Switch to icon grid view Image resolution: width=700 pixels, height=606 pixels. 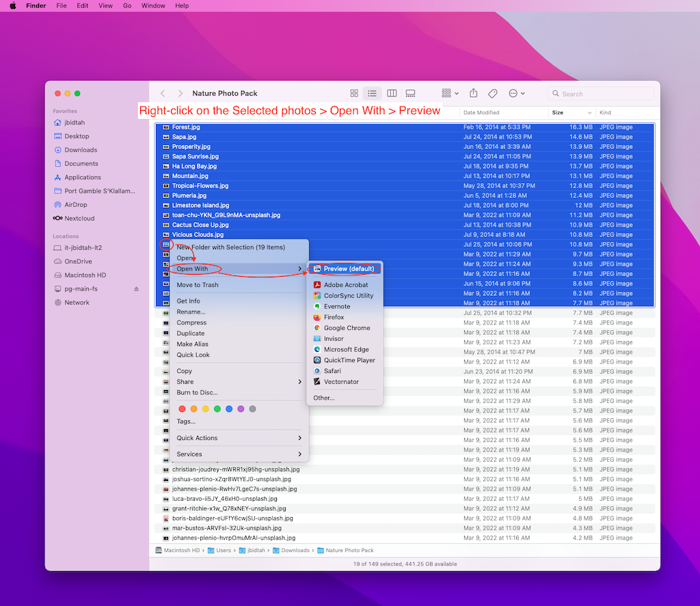pos(354,94)
